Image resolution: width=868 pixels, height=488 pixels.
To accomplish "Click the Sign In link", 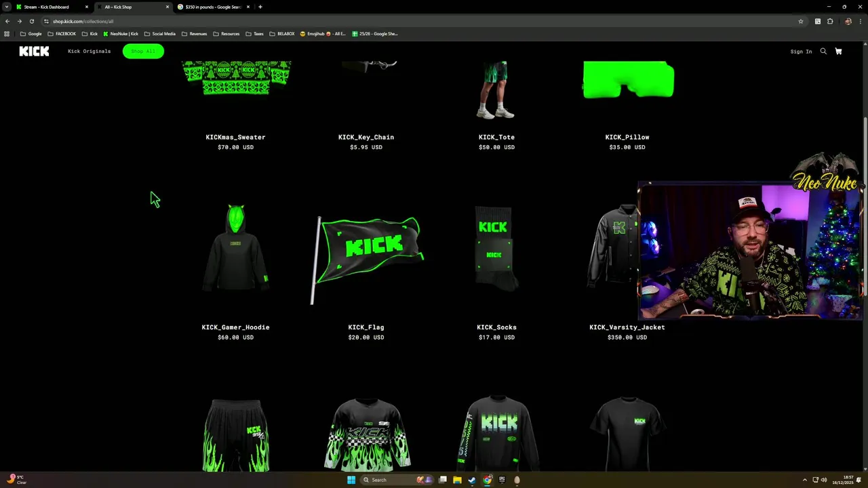I will [801, 52].
